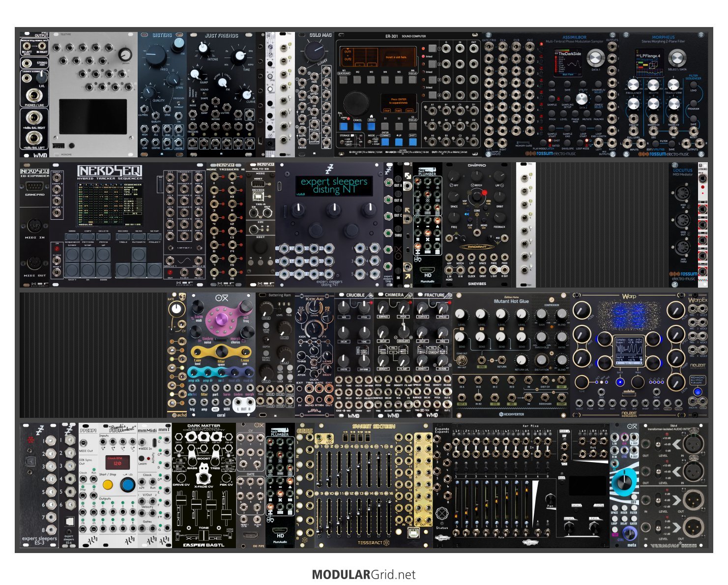This screenshot has width=728, height=585.
Task: Click the MODULARGrid.net logo text
Action: 364,574
